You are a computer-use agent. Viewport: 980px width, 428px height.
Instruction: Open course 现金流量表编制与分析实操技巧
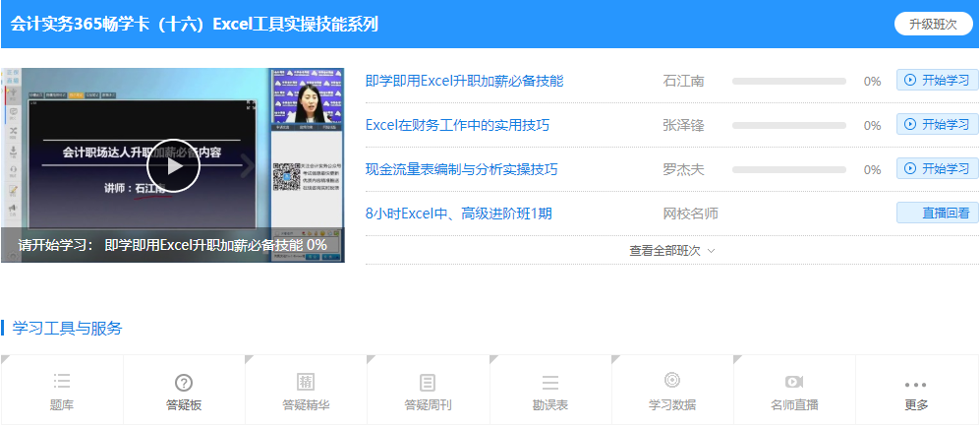(x=461, y=169)
